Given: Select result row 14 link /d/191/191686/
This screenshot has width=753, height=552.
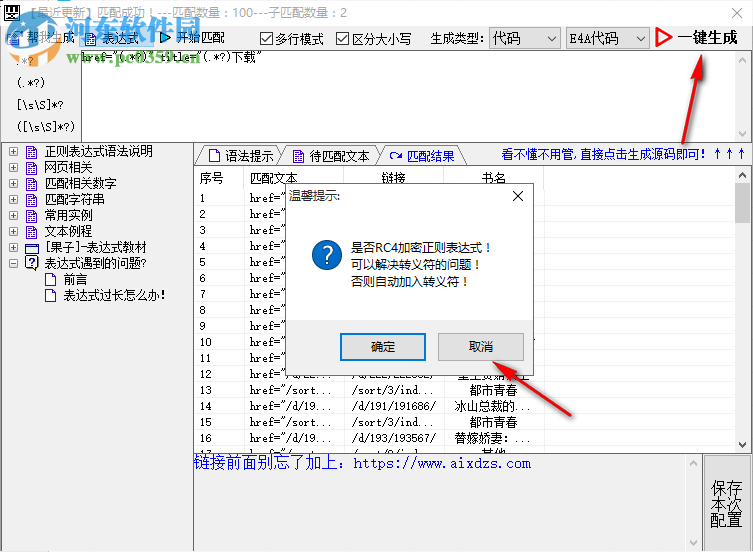Looking at the screenshot, I should click(x=393, y=406).
